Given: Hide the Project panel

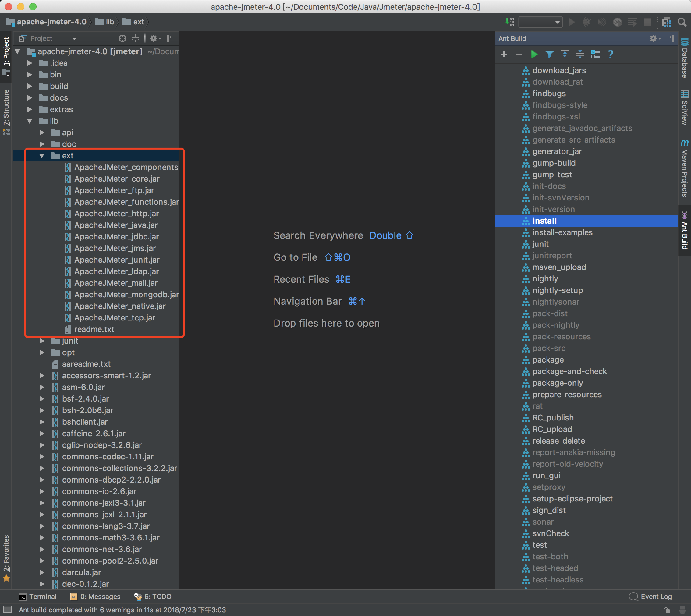Looking at the screenshot, I should click(171, 38).
